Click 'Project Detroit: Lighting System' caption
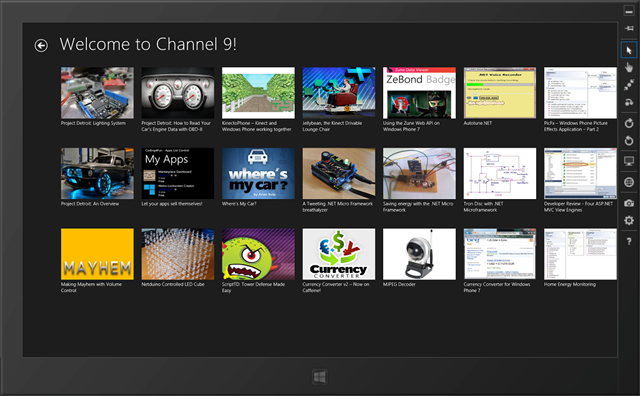Image resolution: width=640 pixels, height=396 pixels. tap(93, 123)
